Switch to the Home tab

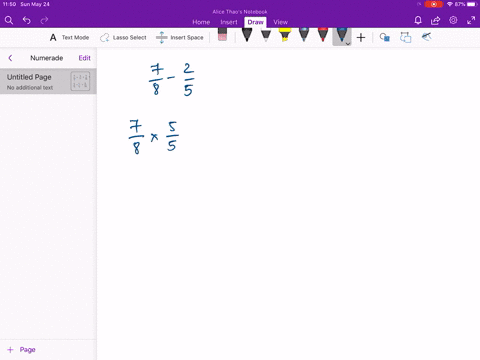[x=201, y=22]
